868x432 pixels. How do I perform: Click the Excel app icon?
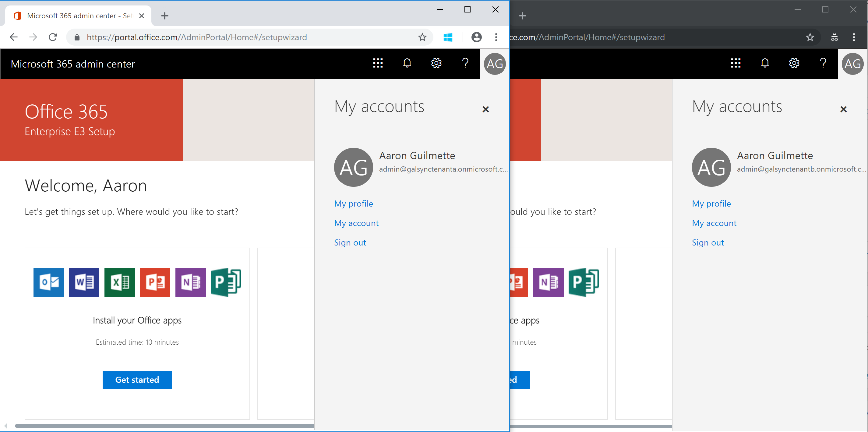point(120,282)
